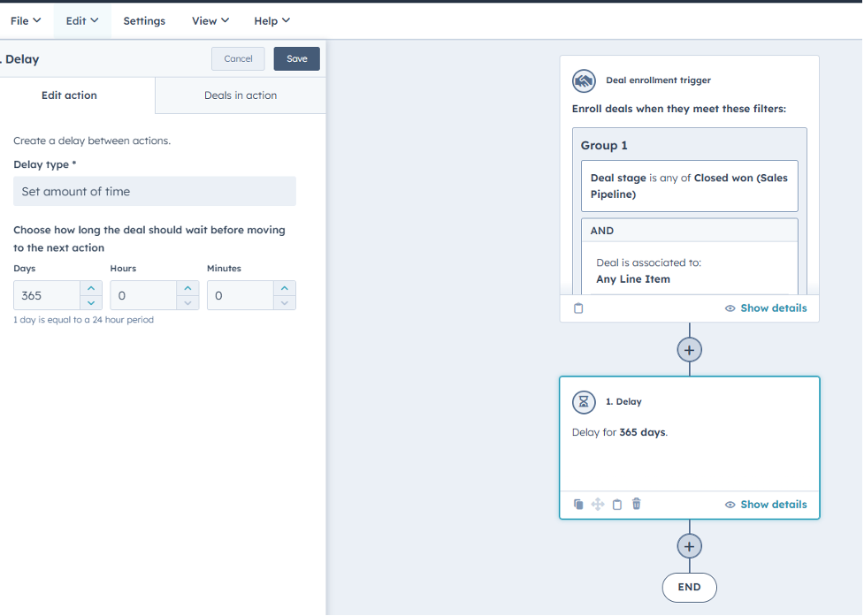Click the 'Deal enrollment trigger' title
This screenshot has height=616, width=864.
click(x=659, y=80)
